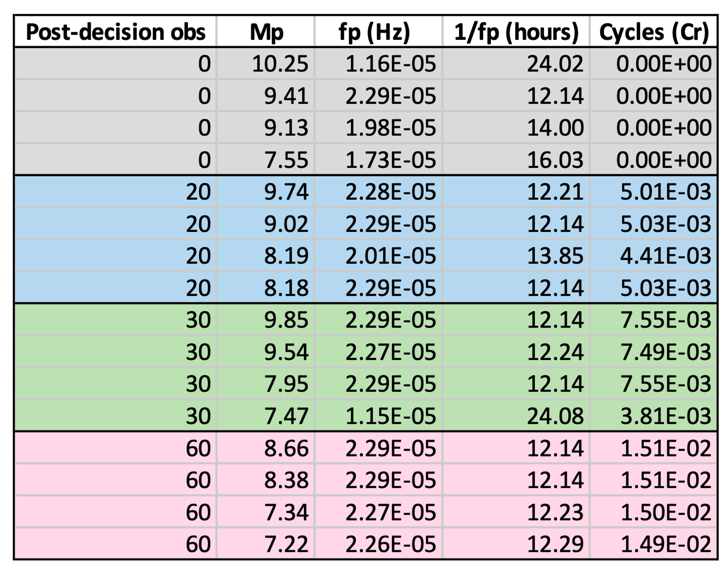Select the Cycles cell 3.81E-03
The height and width of the screenshot is (571, 728).
click(665, 416)
